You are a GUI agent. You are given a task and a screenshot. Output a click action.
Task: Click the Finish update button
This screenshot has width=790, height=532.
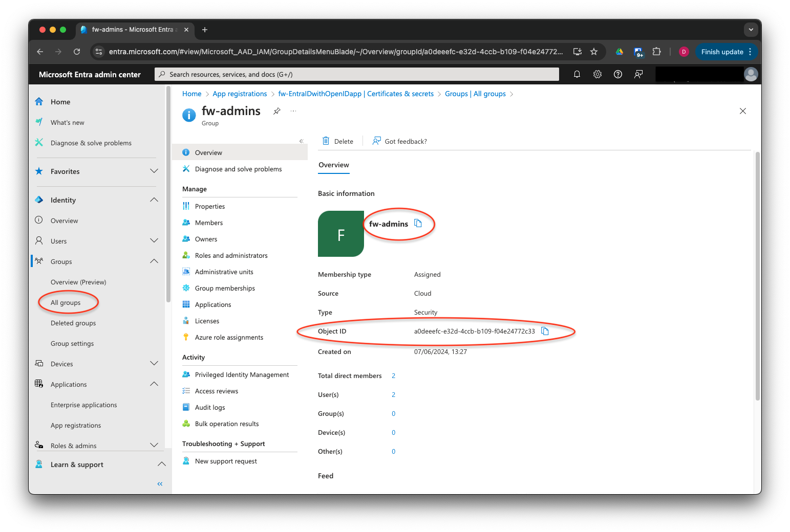coord(727,52)
